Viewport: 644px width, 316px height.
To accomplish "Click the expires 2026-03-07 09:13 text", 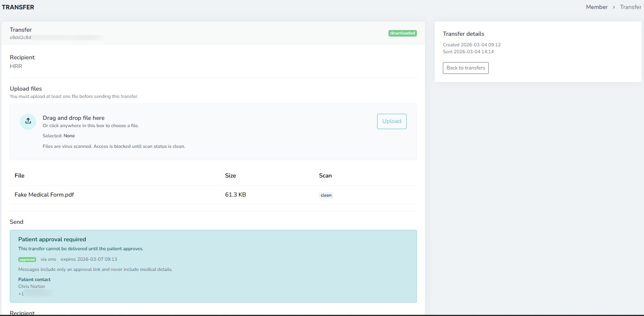I will pyautogui.click(x=89, y=259).
